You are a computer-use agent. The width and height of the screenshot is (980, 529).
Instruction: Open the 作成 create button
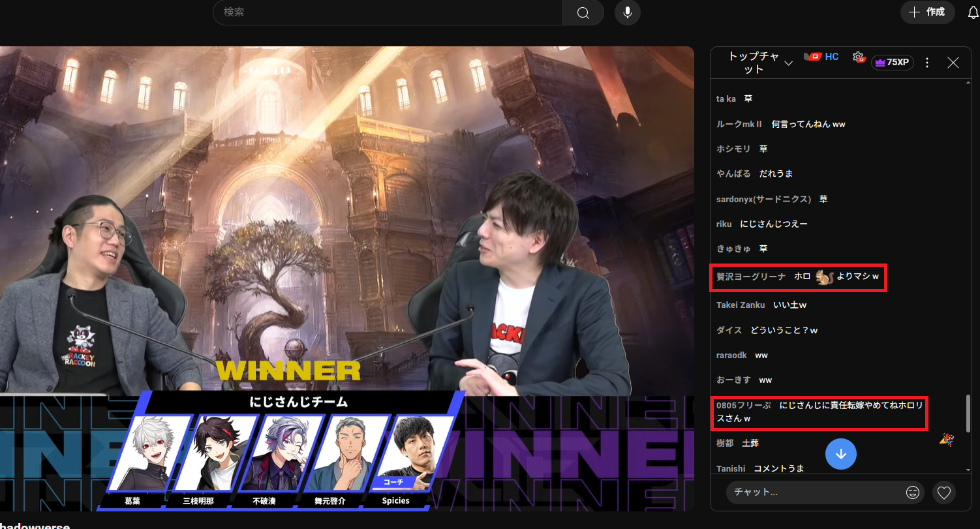(927, 12)
